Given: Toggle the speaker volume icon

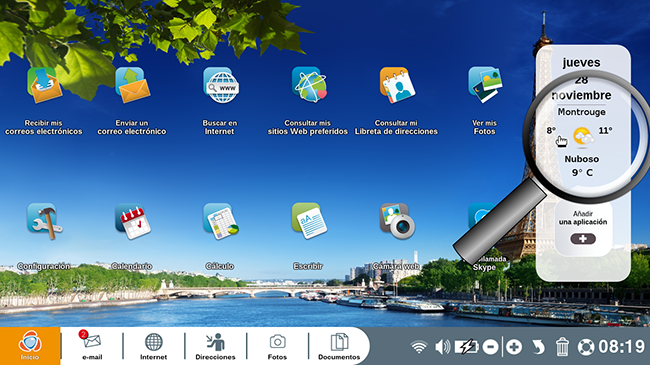Looking at the screenshot, I should [443, 347].
